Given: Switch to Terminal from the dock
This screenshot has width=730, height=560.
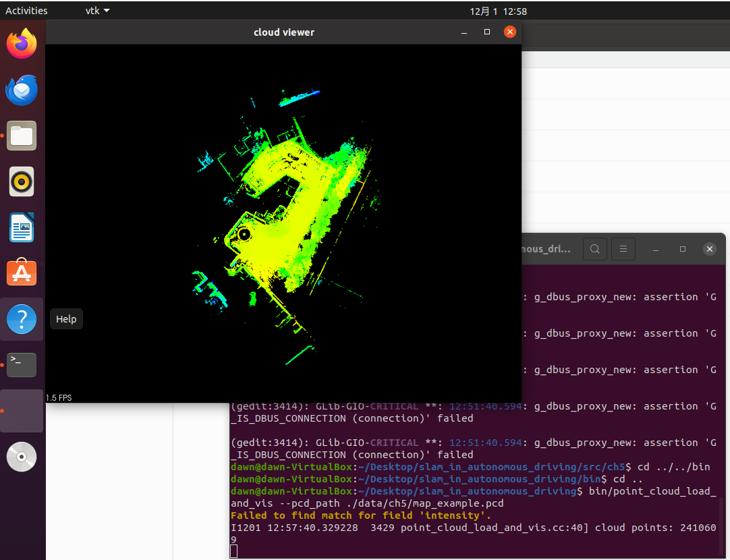Looking at the screenshot, I should tap(22, 365).
